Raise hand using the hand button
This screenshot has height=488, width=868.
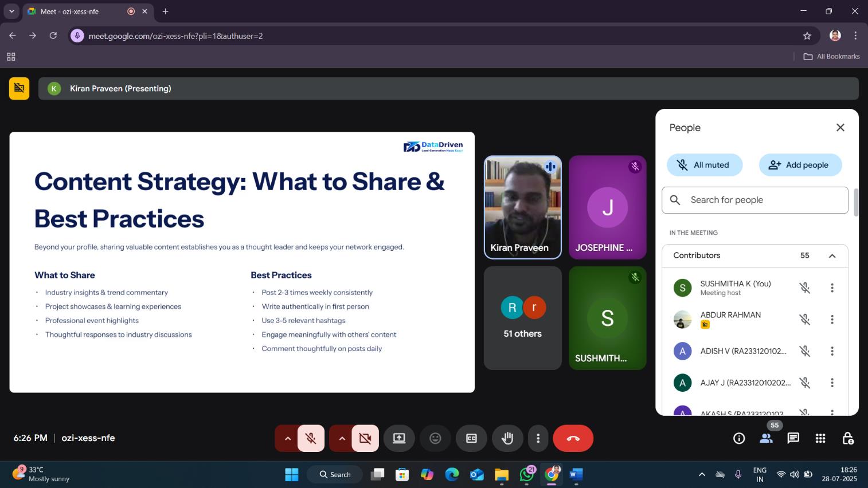pyautogui.click(x=507, y=438)
